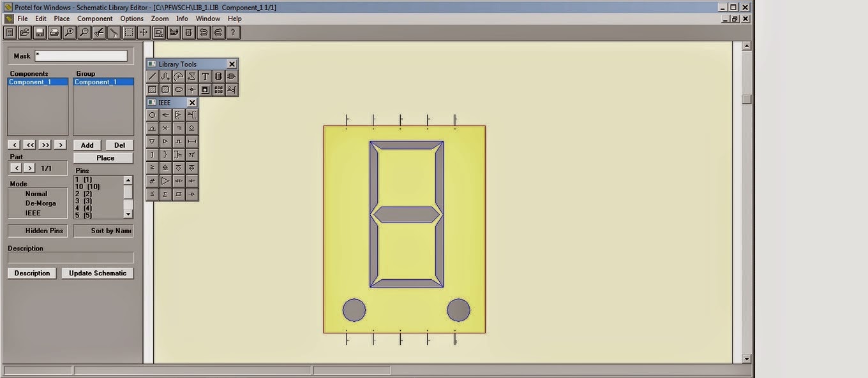Zoom in with the magnifier plus icon
The height and width of the screenshot is (378, 868).
point(69,33)
